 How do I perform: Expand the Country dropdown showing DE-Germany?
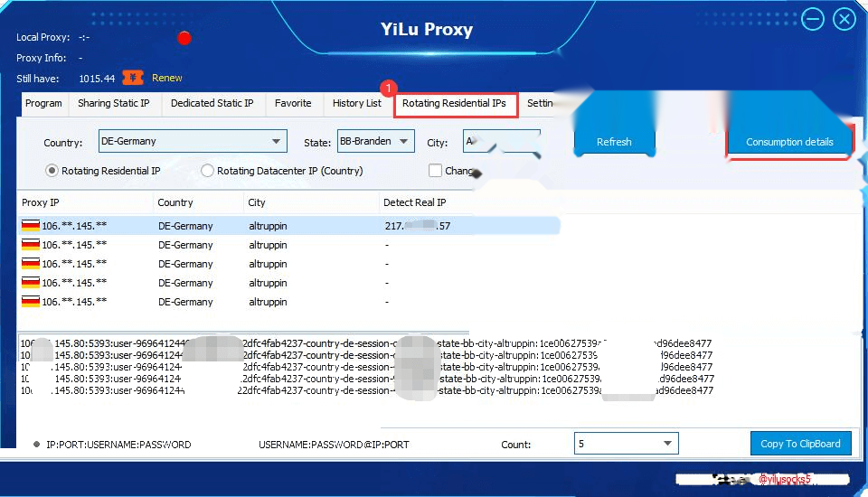click(x=193, y=141)
